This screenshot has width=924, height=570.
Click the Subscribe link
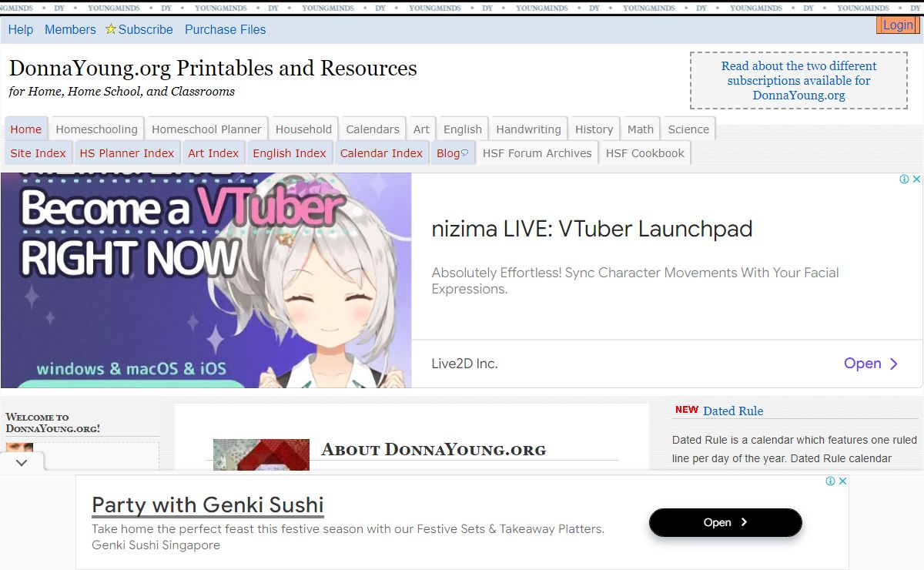[146, 29]
